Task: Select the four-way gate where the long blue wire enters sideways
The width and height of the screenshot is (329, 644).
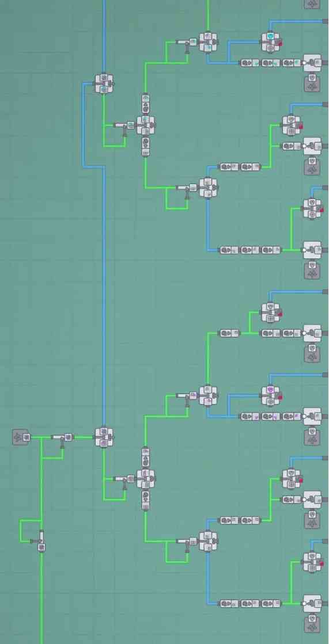Action: click(104, 83)
